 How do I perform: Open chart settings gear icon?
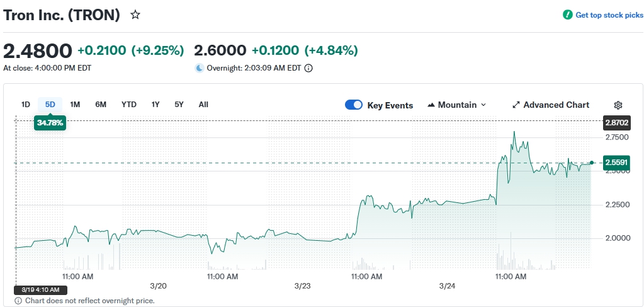click(x=618, y=105)
